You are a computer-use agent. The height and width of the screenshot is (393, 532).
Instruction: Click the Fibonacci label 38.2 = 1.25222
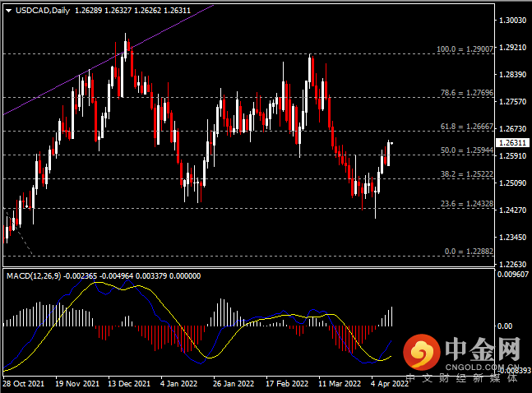pyautogui.click(x=467, y=174)
